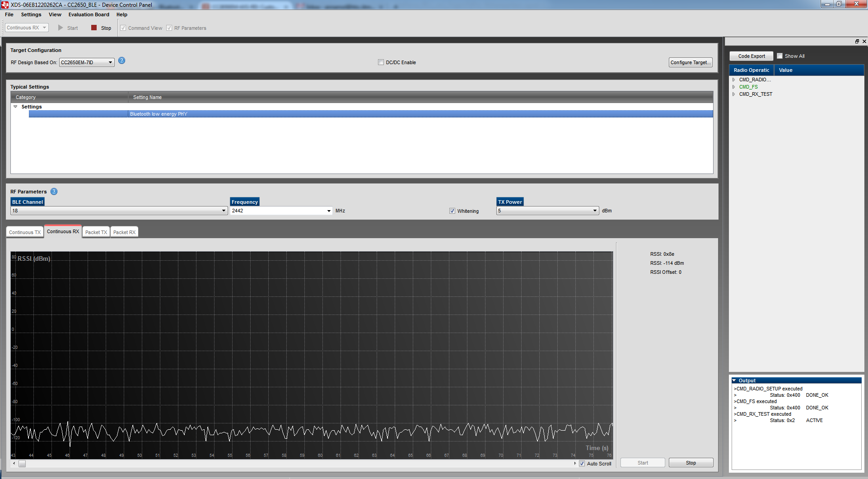
Task: Close the command view panel
Action: [x=864, y=41]
